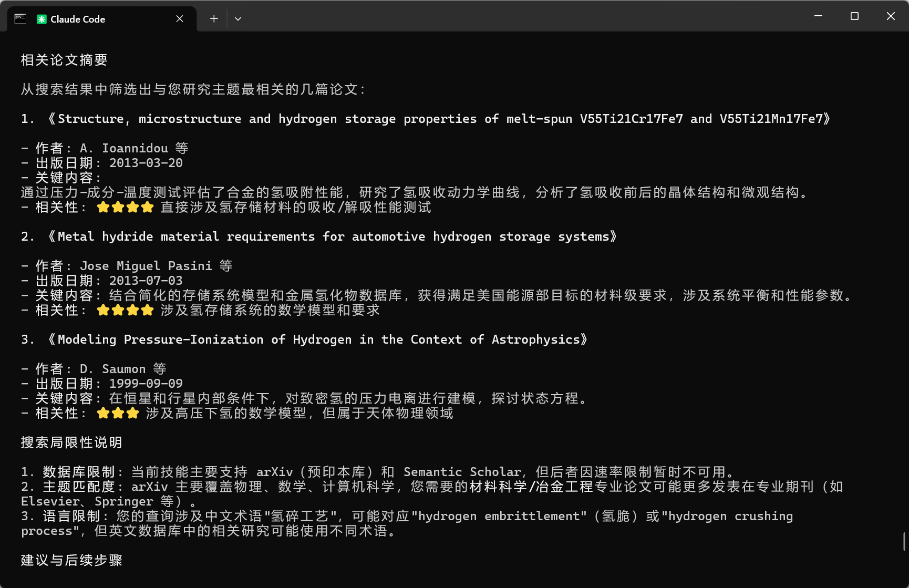The width and height of the screenshot is (909, 588).
Task: Click the terminal icon in the tab
Action: [x=20, y=19]
